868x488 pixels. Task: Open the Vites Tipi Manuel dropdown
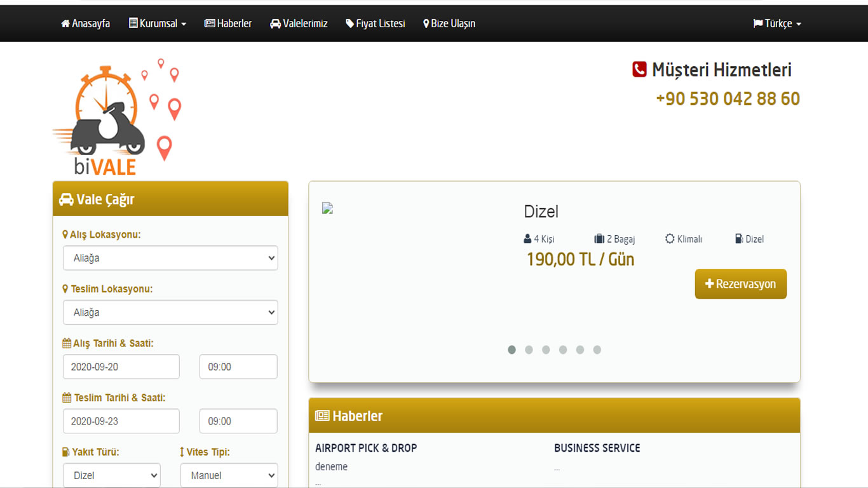tap(229, 475)
